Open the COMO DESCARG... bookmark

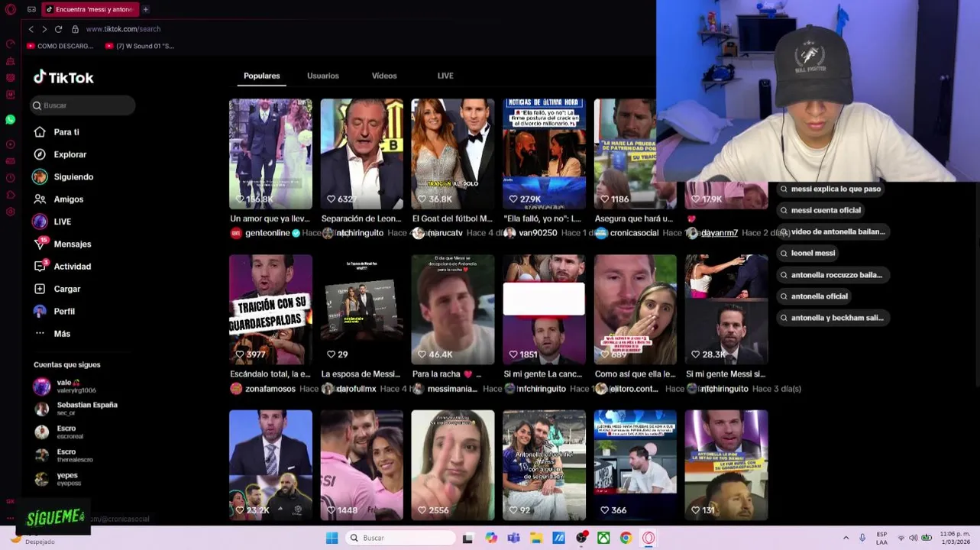[x=60, y=46]
